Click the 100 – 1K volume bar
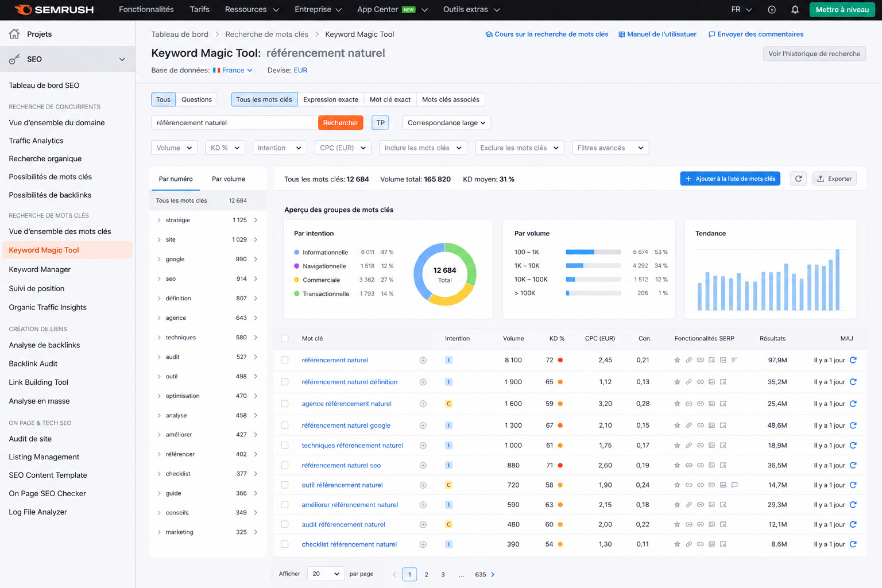This screenshot has height=588, width=882. coord(593,252)
